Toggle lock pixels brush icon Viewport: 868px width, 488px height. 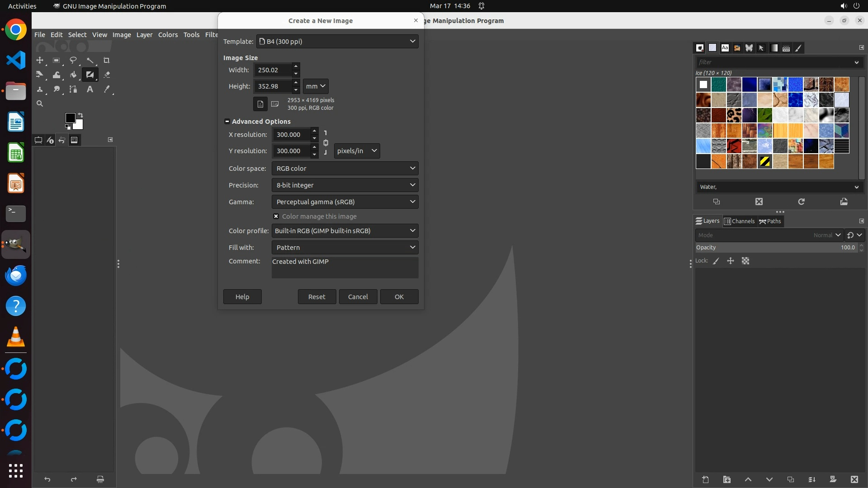click(716, 261)
